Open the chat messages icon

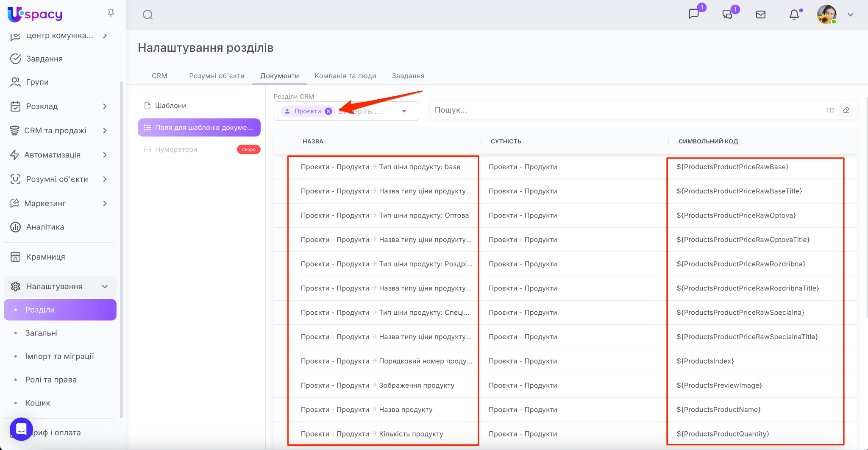click(x=694, y=14)
